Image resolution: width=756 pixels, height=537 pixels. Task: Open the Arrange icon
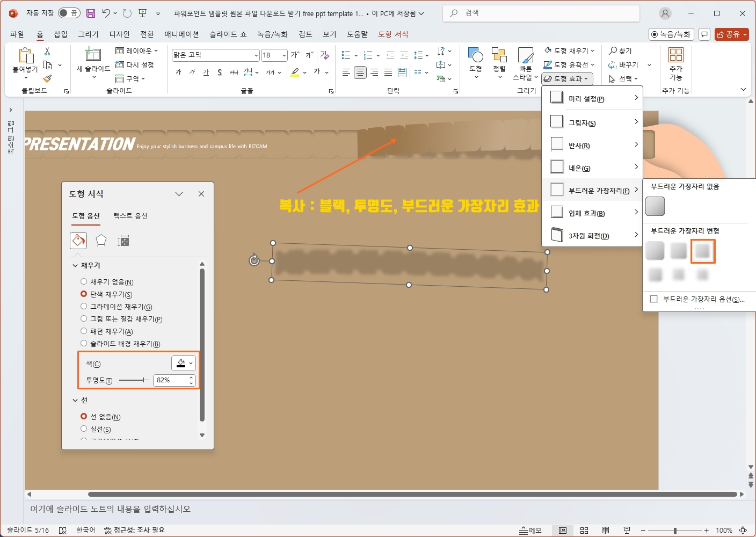coord(499,55)
